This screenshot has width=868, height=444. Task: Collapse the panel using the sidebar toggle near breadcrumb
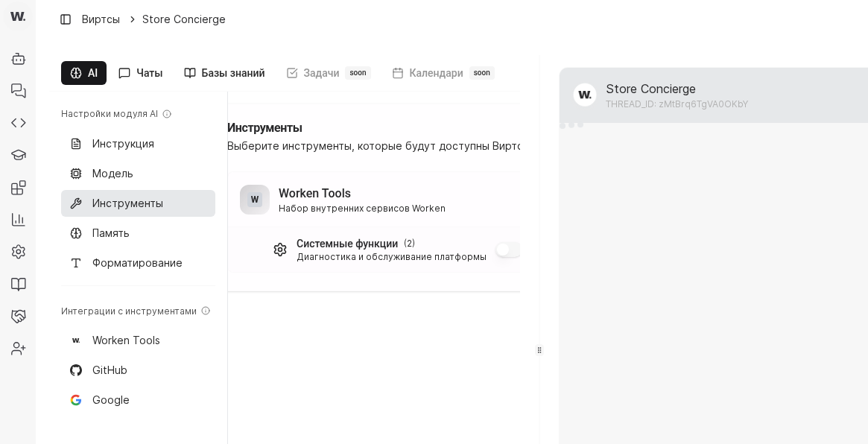pyautogui.click(x=66, y=19)
